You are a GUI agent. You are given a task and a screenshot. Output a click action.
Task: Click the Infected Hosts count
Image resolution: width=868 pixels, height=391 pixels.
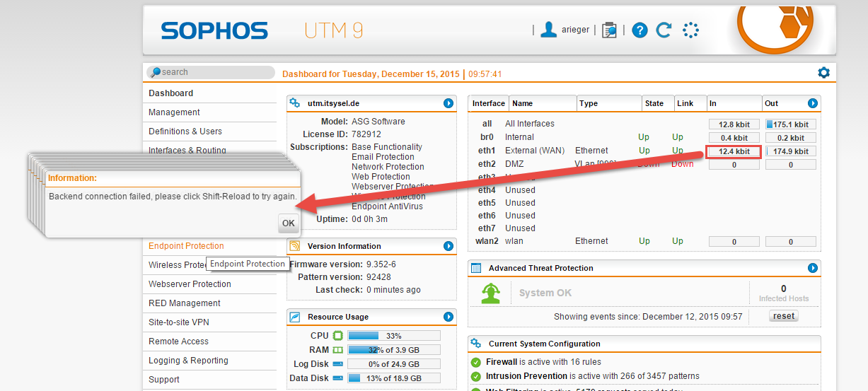pos(783,288)
